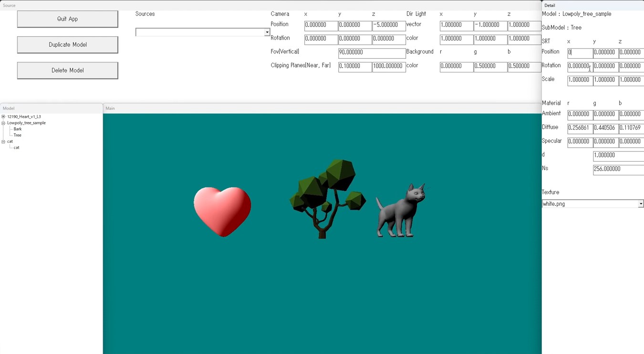
Task: Edit Camera Rotation x field
Action: [321, 39]
